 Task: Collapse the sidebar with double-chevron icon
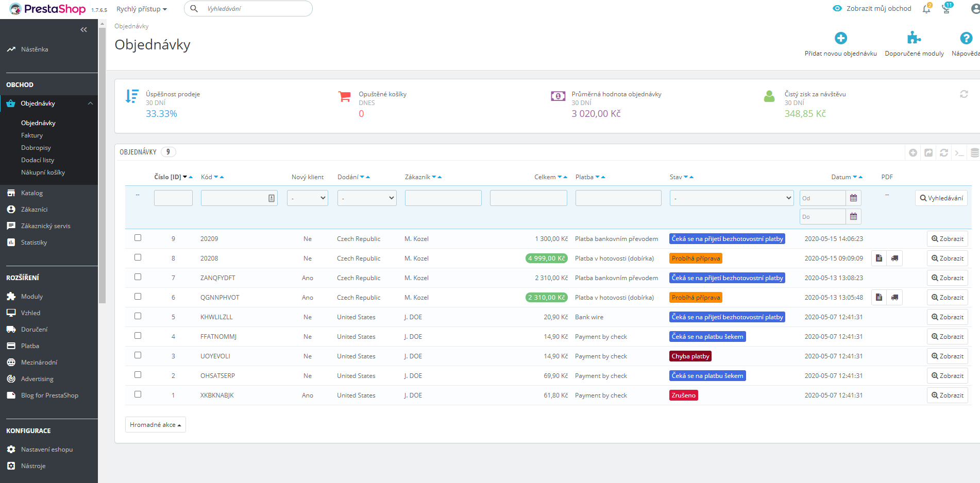tap(83, 30)
